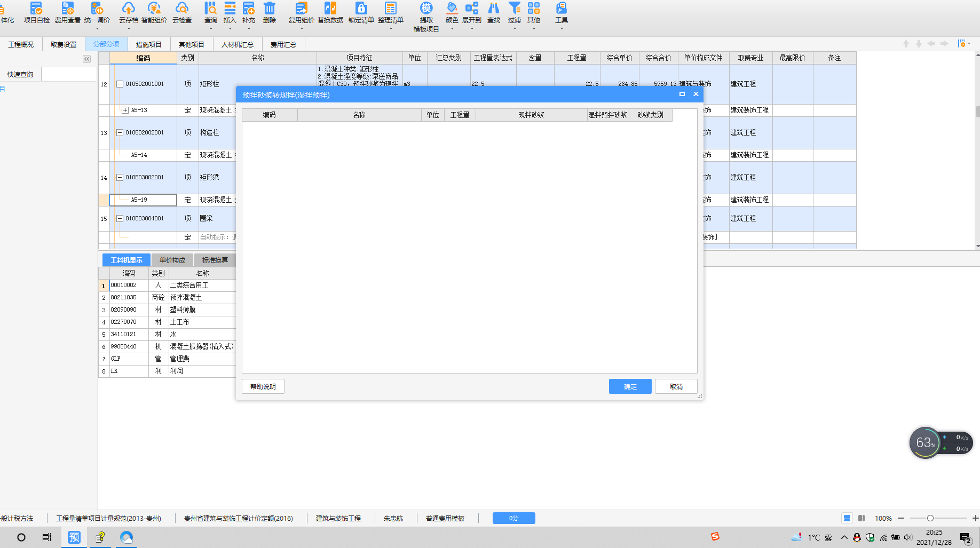
Task: Open dropdown arrow under 整理清单
Action: point(391,29)
